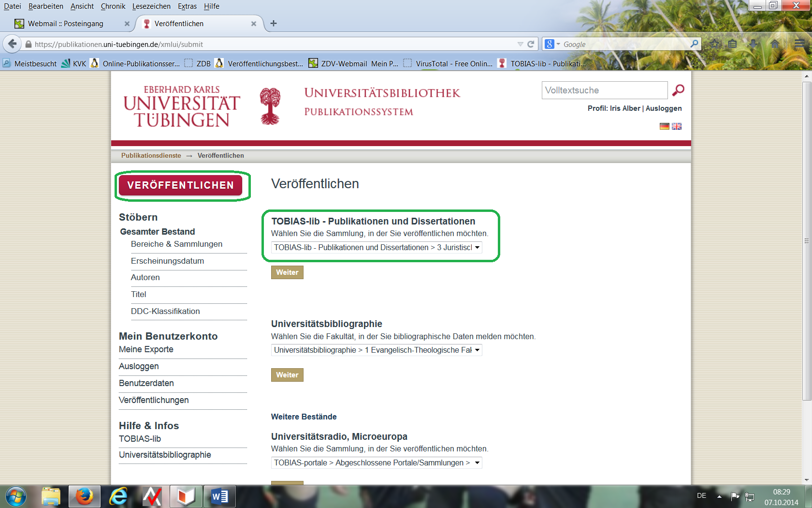Click Weiter below Universitätsbibliographie dropdown

click(287, 375)
